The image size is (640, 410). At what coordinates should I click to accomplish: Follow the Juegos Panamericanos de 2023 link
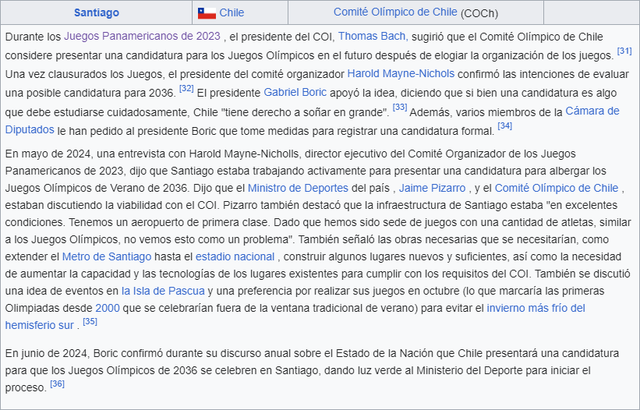coord(142,36)
